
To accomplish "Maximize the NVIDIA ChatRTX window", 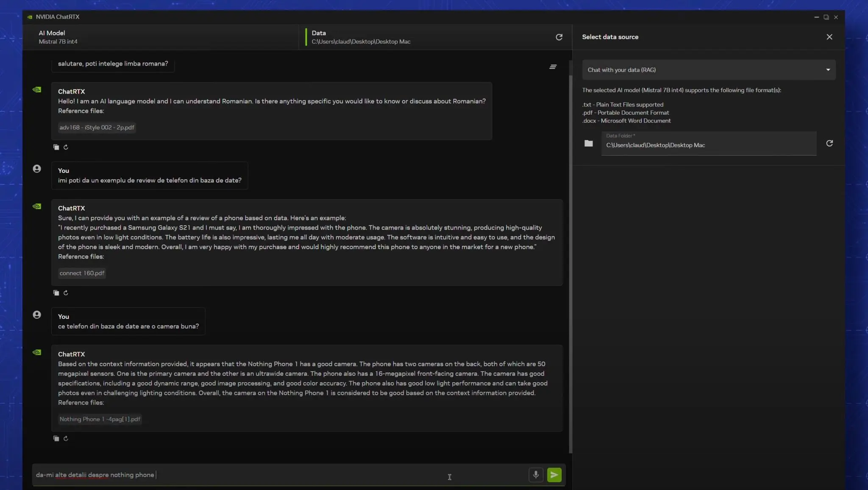I will click(x=826, y=17).
